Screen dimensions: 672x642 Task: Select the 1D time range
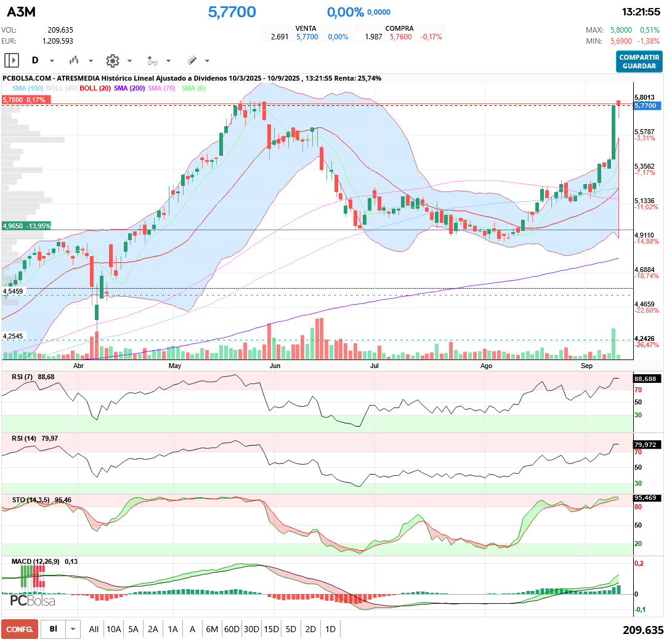point(330,629)
